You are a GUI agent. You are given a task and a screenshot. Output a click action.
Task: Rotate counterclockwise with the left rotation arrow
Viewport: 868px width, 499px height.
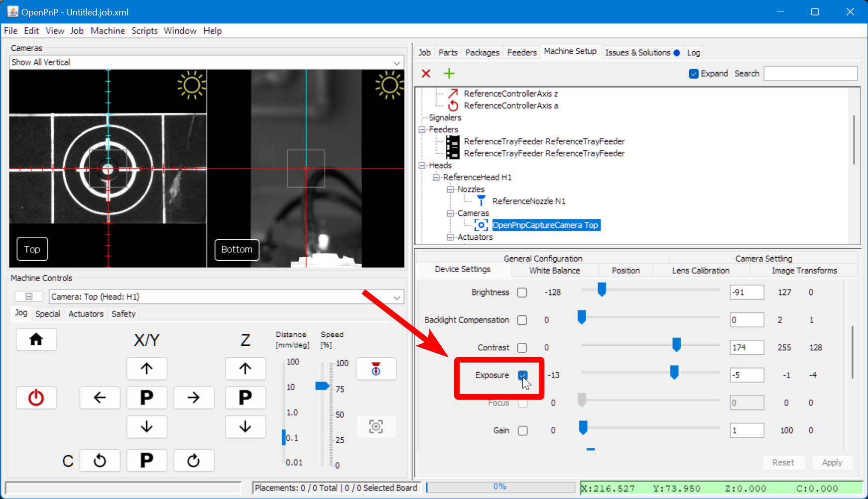click(x=100, y=460)
